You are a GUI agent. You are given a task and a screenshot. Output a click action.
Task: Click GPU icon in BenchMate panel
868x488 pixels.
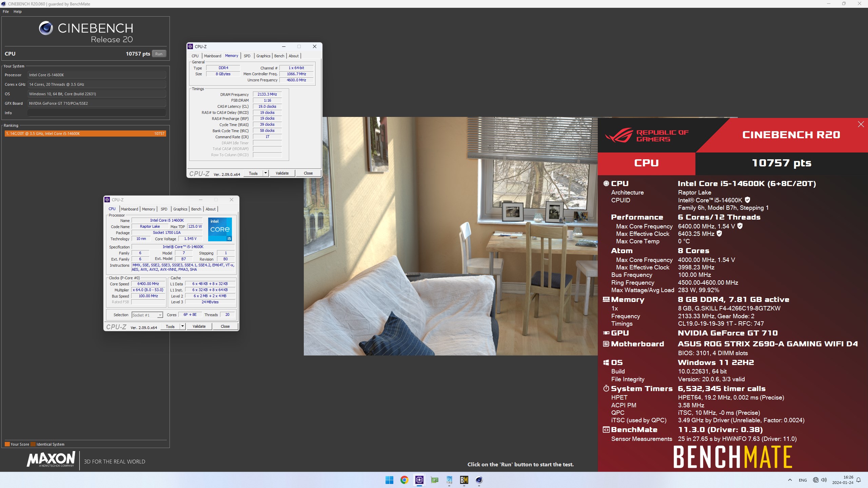coord(606,333)
